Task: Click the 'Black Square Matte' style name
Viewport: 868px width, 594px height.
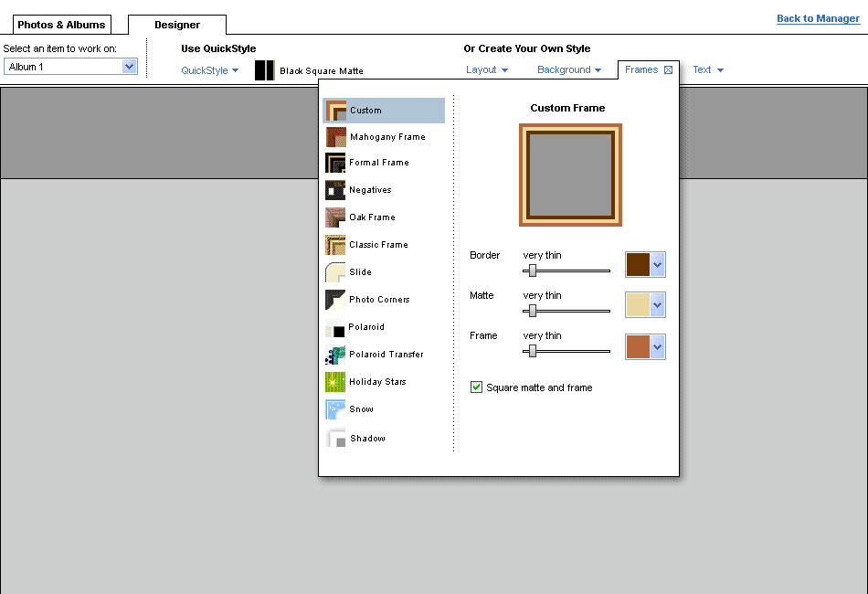Action: (322, 71)
